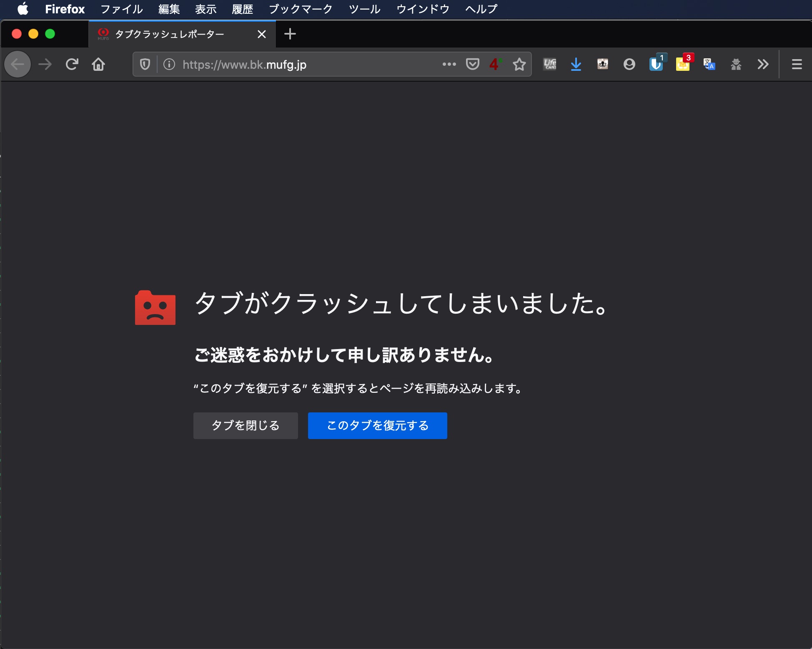The height and width of the screenshot is (649, 812).
Task: Open the Firefox account icon
Action: [x=629, y=65]
